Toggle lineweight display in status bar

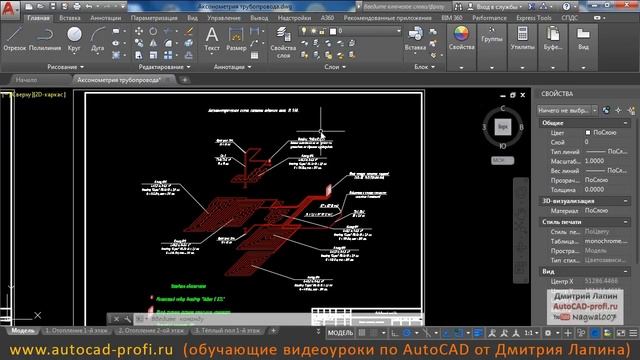(478, 333)
